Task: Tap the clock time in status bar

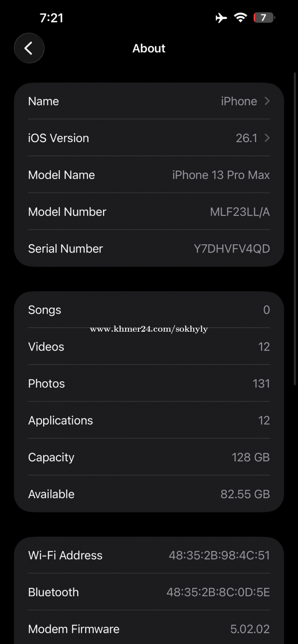Action: (52, 18)
